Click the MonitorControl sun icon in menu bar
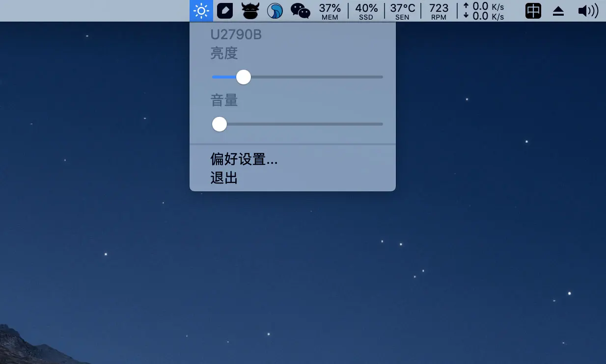The image size is (606, 364). [x=201, y=11]
